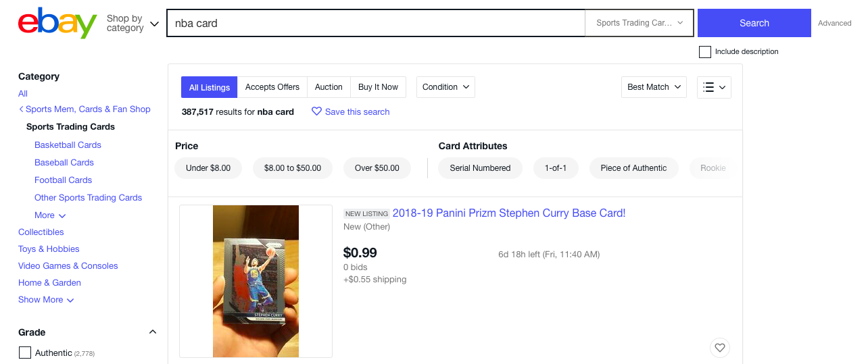Select the Buy It Now tab
The width and height of the screenshot is (868, 364).
(378, 87)
